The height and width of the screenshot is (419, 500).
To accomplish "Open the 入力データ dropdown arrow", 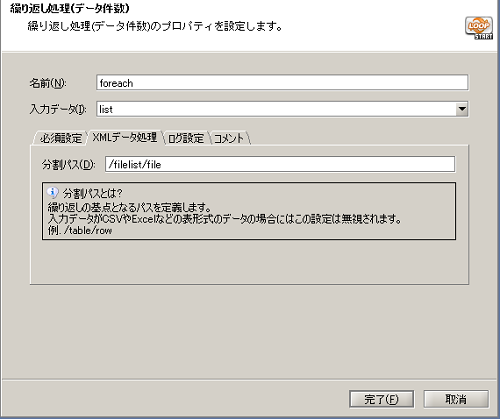I will (462, 109).
